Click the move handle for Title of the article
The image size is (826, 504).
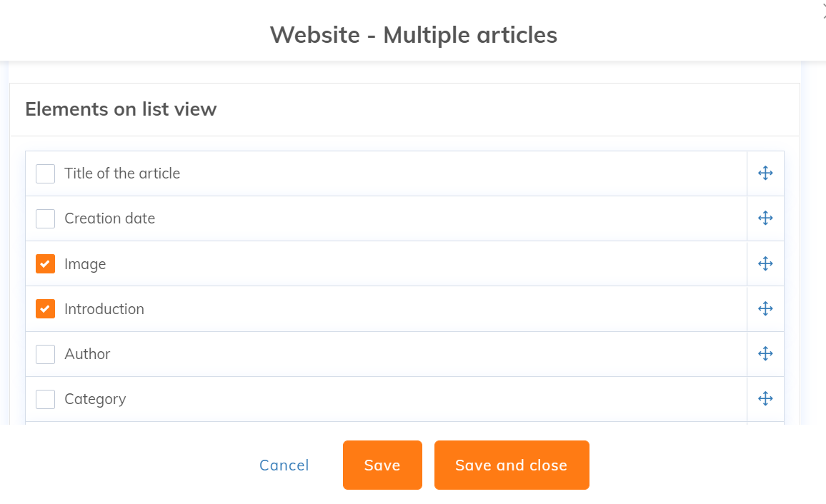click(x=765, y=173)
